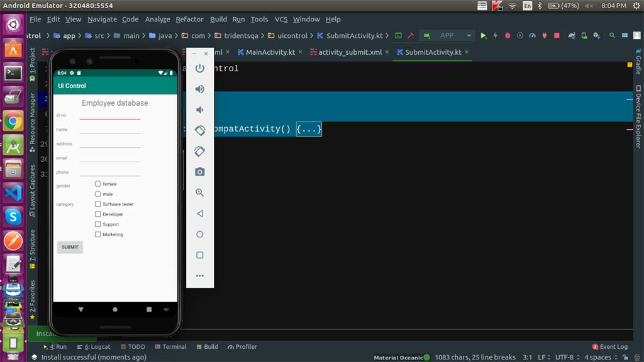This screenshot has height=362, width=644.
Task: Open emulator extended controls (three dots)
Action: (x=199, y=276)
